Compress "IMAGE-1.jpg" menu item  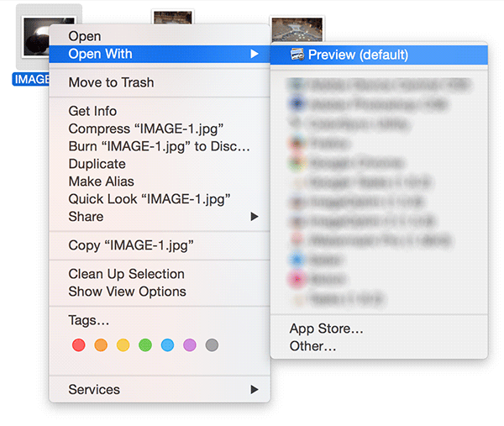160,129
